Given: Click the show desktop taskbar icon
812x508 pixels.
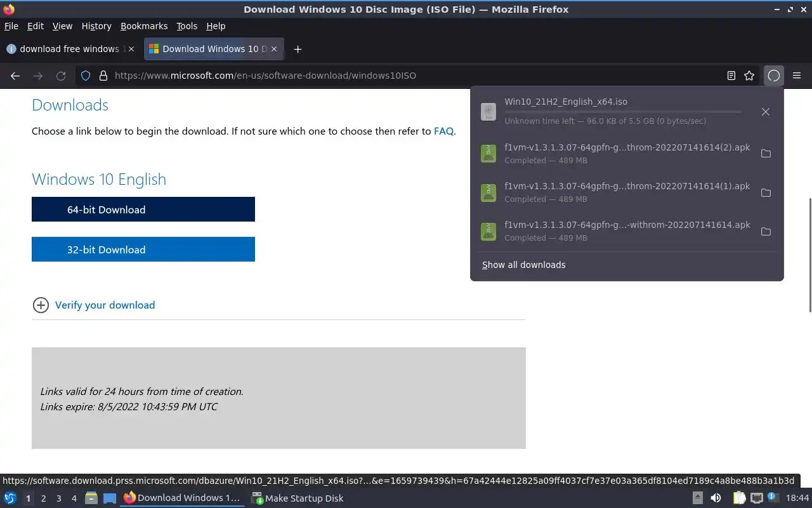Looking at the screenshot, I should [x=109, y=498].
